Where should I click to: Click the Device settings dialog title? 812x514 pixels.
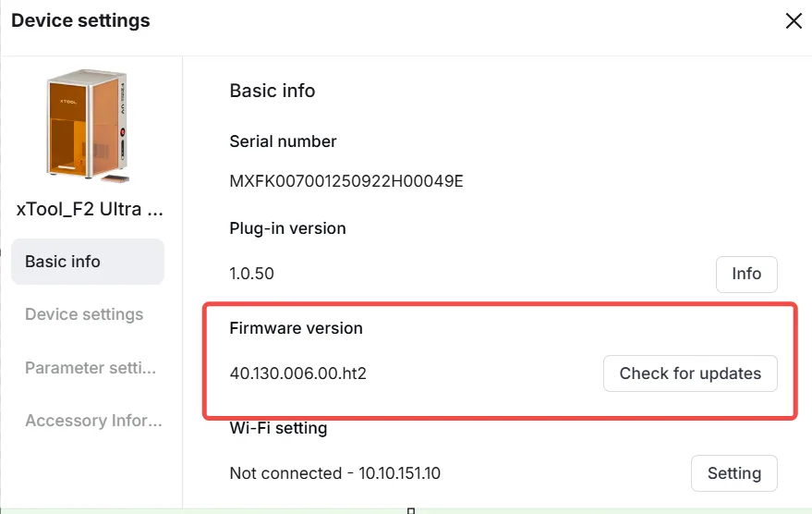point(80,20)
